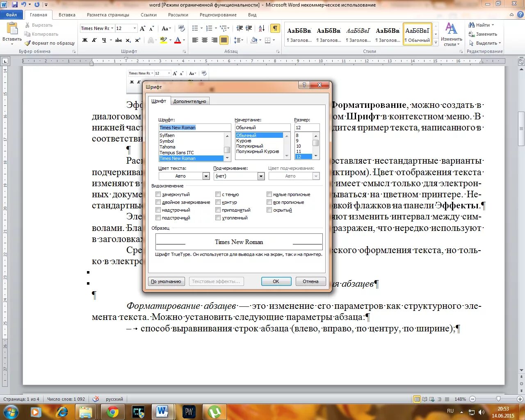The image size is (525, 420).
Task: Open Change Styles (Изменить стили)
Action: 451,34
